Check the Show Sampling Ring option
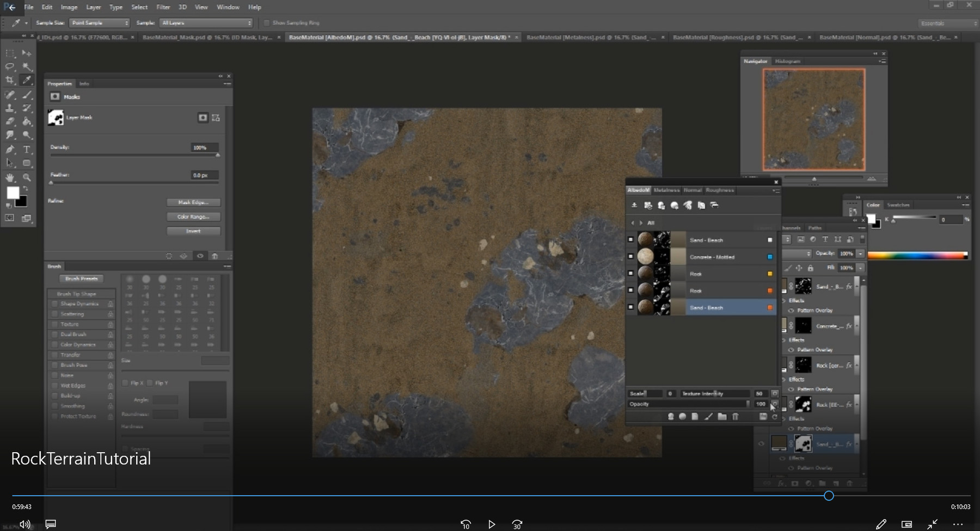 tap(267, 23)
